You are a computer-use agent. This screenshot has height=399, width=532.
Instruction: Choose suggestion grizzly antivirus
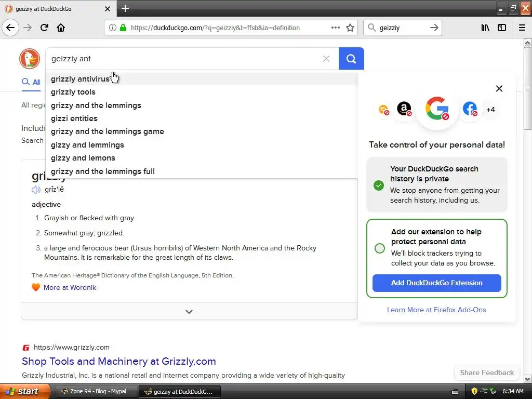[x=202, y=79]
